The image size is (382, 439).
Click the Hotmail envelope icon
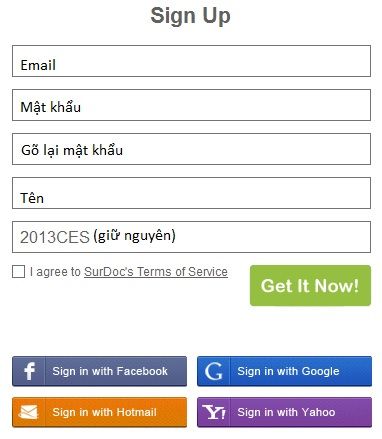28,412
